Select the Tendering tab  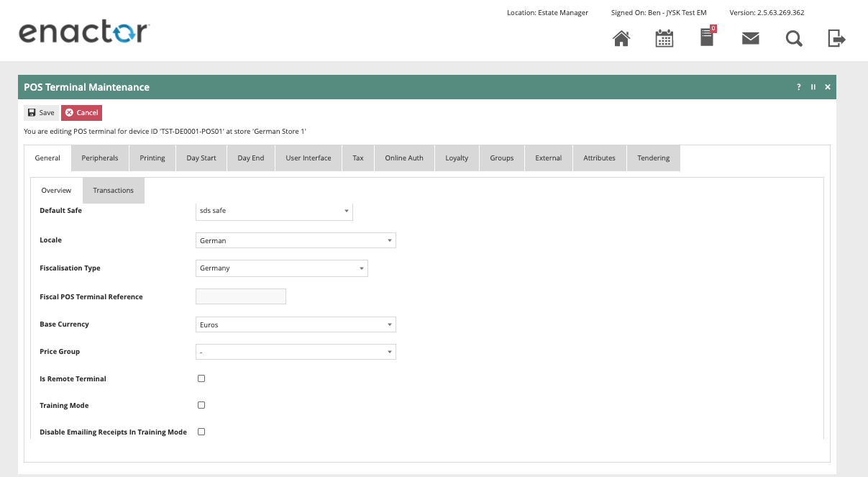[x=653, y=158]
